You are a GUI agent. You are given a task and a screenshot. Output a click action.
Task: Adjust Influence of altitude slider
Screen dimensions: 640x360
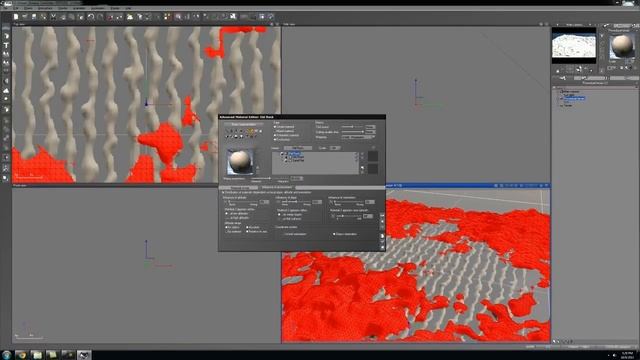[243, 202]
